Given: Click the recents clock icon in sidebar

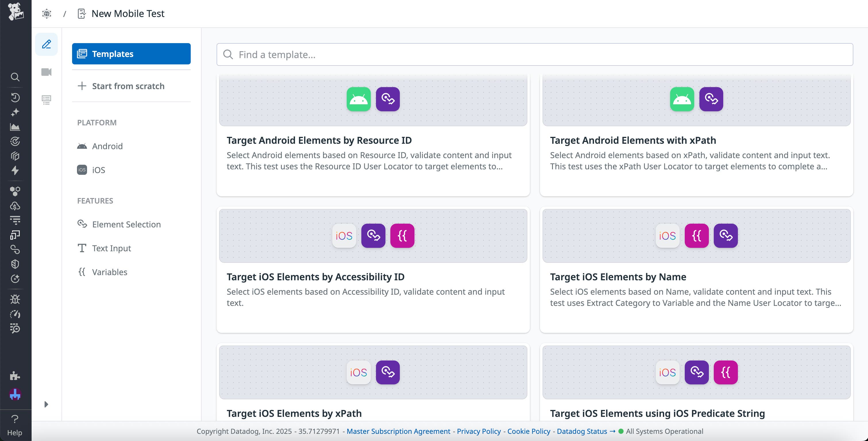Looking at the screenshot, I should coord(16,98).
